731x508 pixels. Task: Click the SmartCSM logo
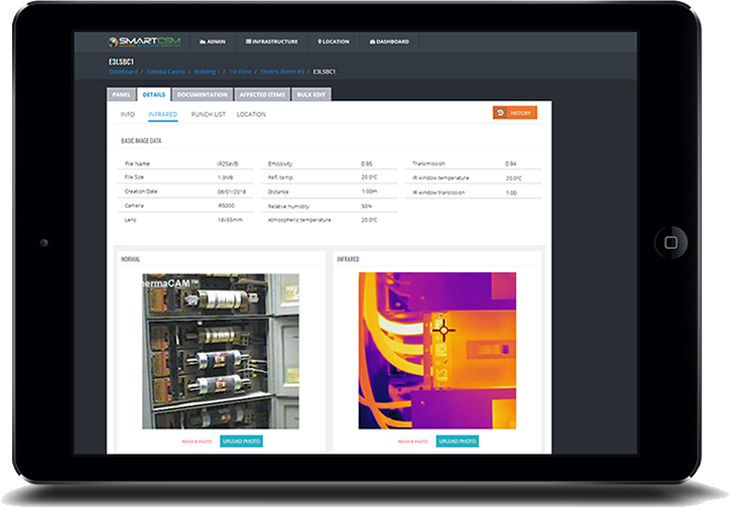coord(144,42)
